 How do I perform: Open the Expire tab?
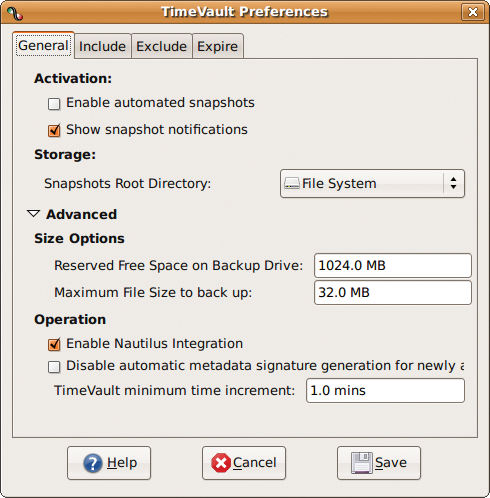(218, 46)
